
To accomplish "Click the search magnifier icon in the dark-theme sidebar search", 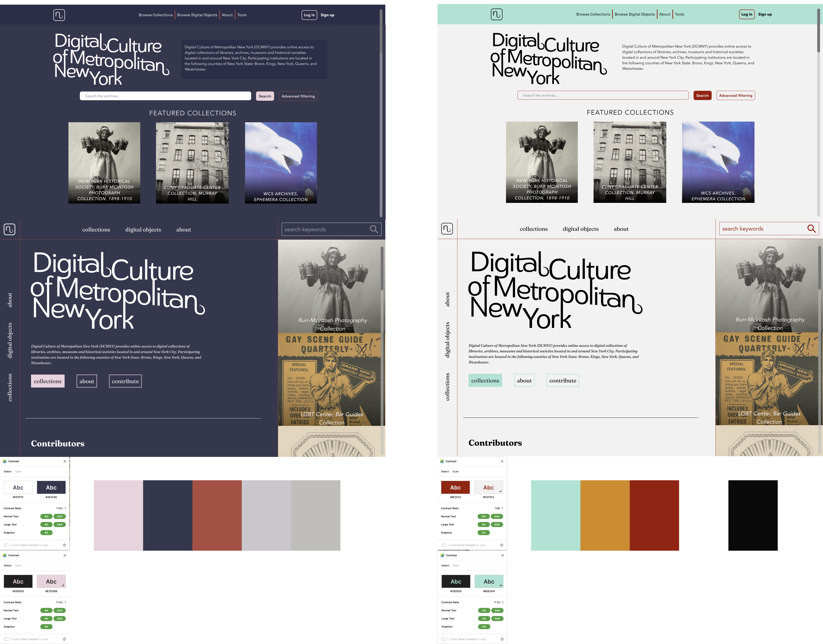I will (374, 229).
